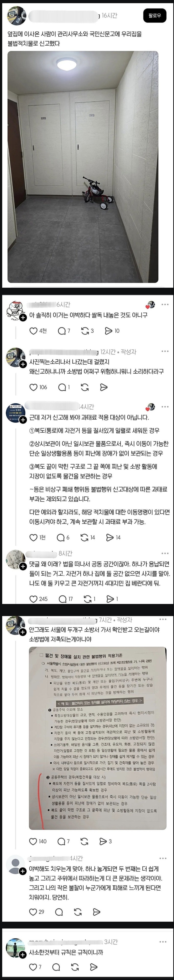Open more options on the 6시간 comment

pos(165,304)
